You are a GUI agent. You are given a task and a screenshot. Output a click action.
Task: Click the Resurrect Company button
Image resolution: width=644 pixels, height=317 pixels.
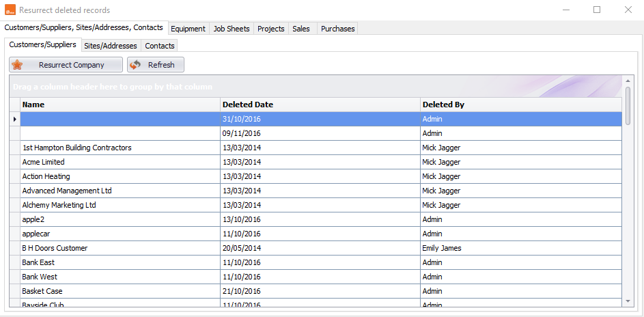(x=66, y=65)
